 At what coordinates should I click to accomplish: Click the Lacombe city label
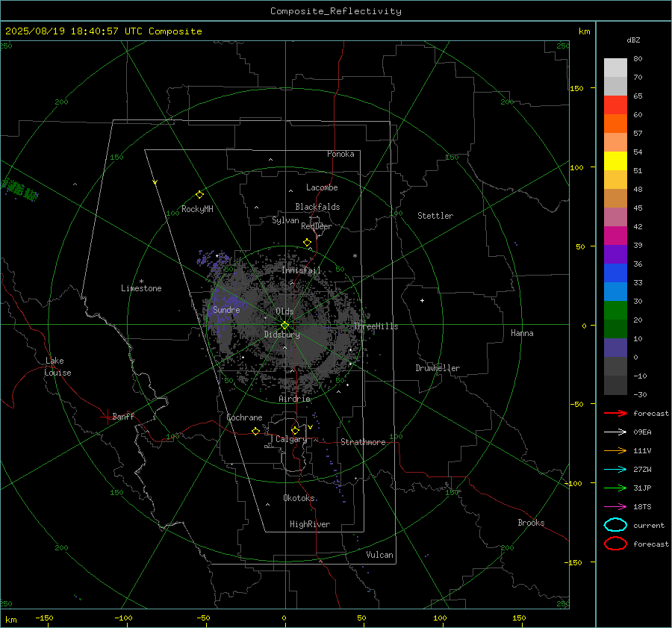(322, 187)
